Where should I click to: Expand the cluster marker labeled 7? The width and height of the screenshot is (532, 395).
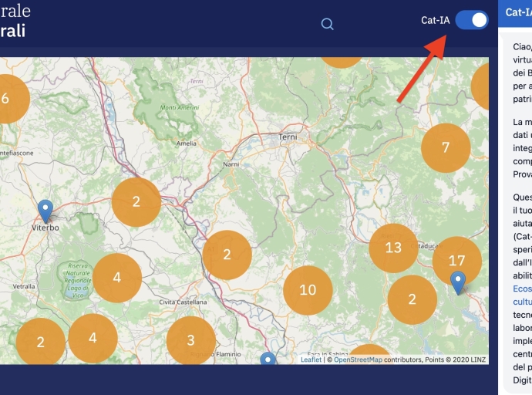[x=446, y=147]
